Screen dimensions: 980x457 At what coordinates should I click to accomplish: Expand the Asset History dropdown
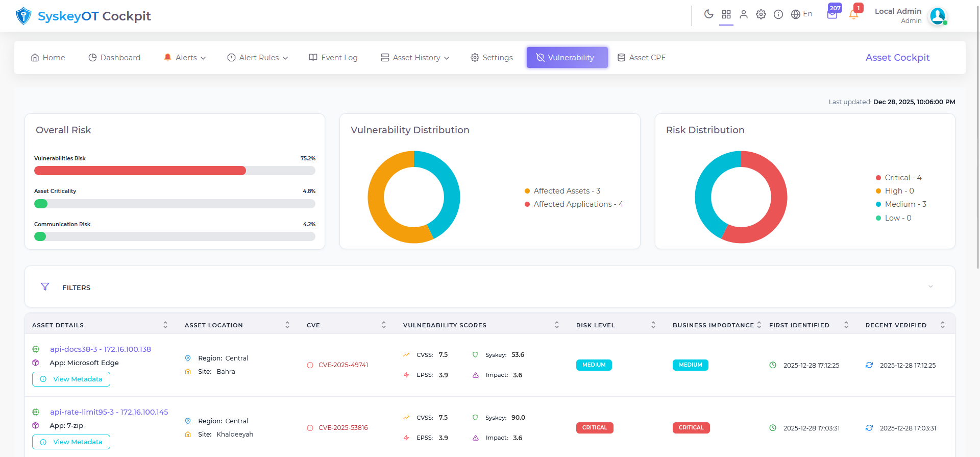point(415,58)
